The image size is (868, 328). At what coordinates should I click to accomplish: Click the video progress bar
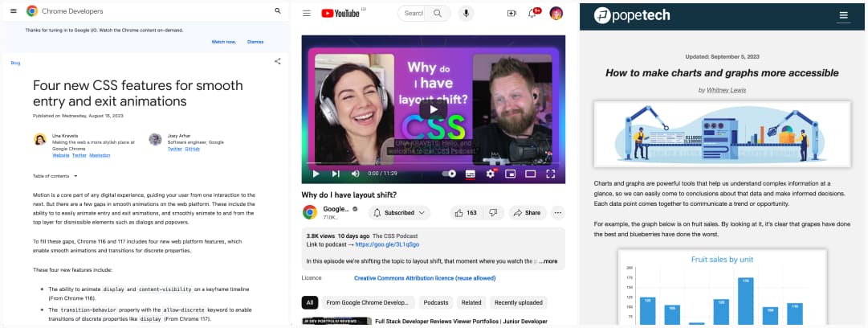[434, 163]
